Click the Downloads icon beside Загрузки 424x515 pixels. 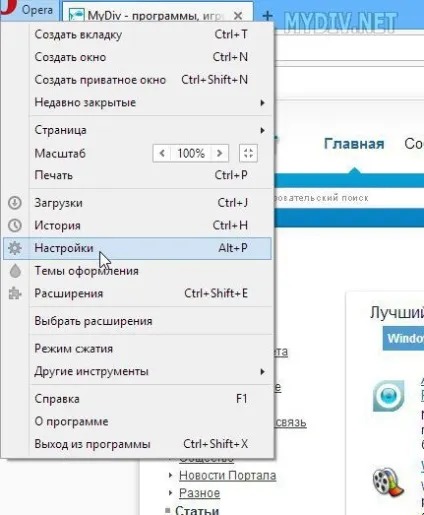pyautogui.click(x=15, y=203)
